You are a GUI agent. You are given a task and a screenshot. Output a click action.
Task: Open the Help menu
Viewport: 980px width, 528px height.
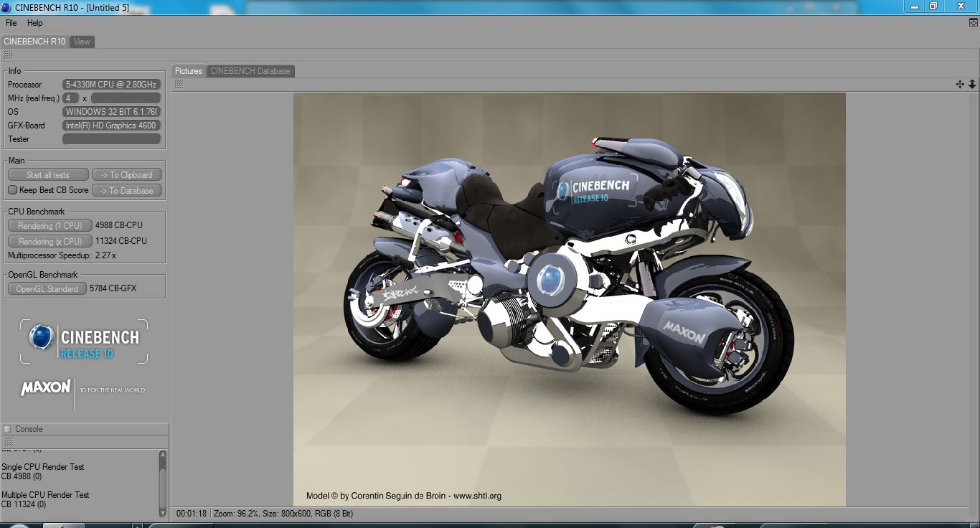tap(34, 23)
